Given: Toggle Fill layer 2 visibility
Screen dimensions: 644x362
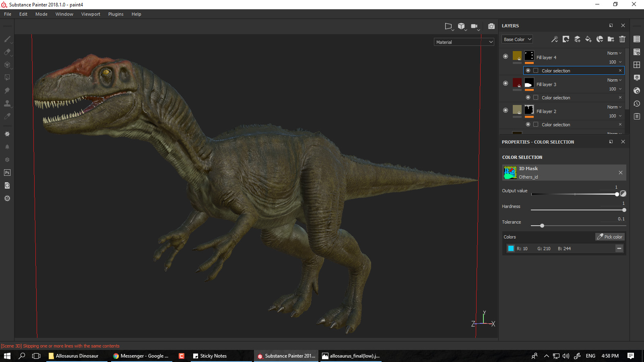Looking at the screenshot, I should click(506, 110).
